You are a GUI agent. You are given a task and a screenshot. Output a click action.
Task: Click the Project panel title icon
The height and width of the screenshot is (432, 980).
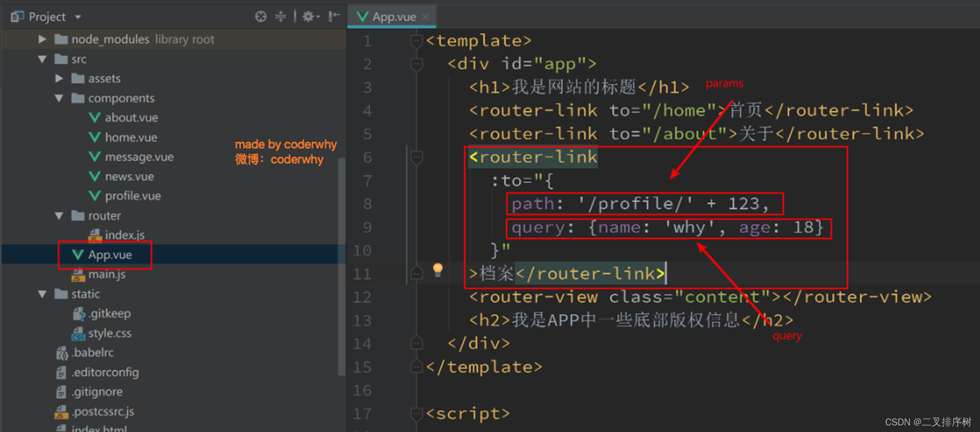[x=18, y=17]
